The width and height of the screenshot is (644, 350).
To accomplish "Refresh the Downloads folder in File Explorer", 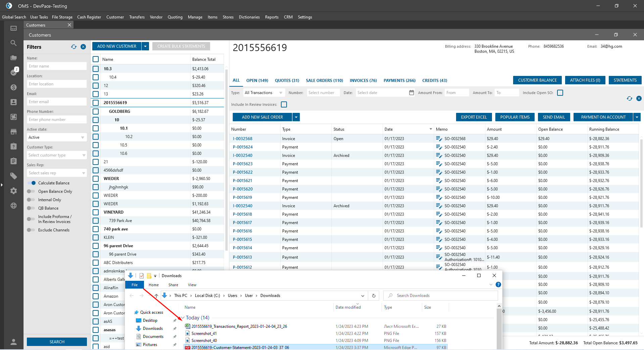I will [374, 296].
